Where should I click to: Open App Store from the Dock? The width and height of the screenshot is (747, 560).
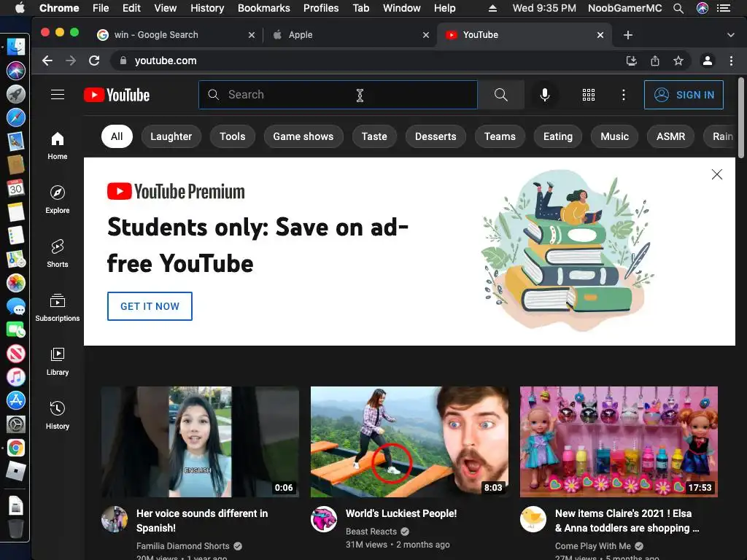coord(16,400)
